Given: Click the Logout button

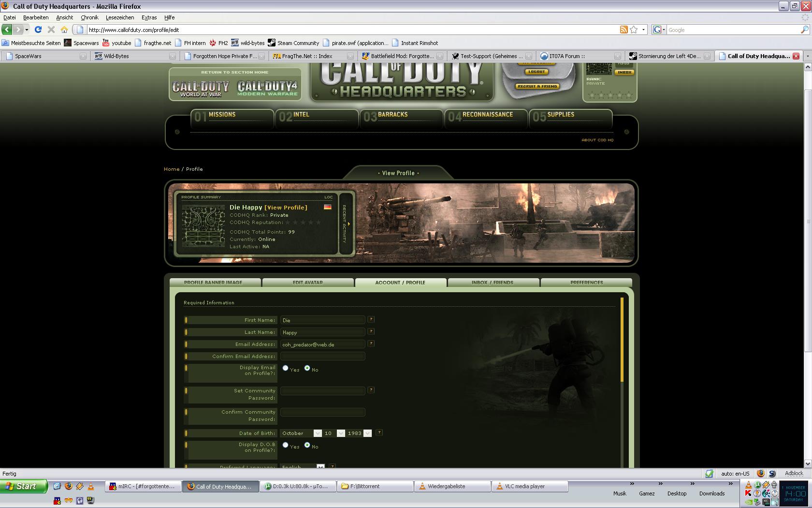Looking at the screenshot, I should 536,72.
